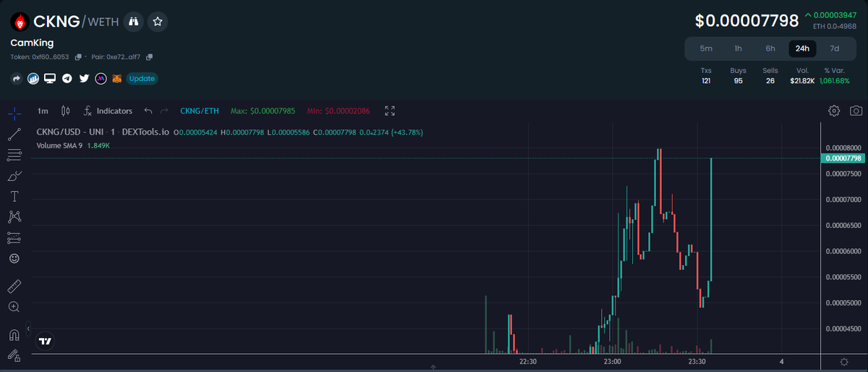Select the forecast and measurement tool
Image resolution: width=868 pixels, height=372 pixels.
click(14, 237)
